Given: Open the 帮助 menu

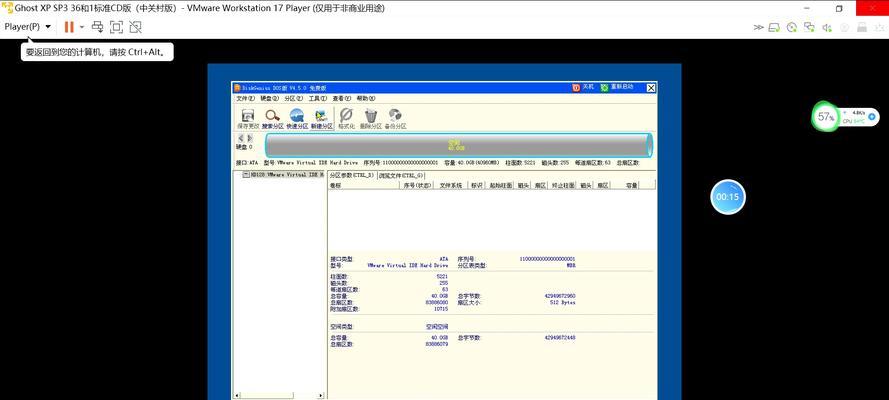Looking at the screenshot, I should tap(366, 99).
